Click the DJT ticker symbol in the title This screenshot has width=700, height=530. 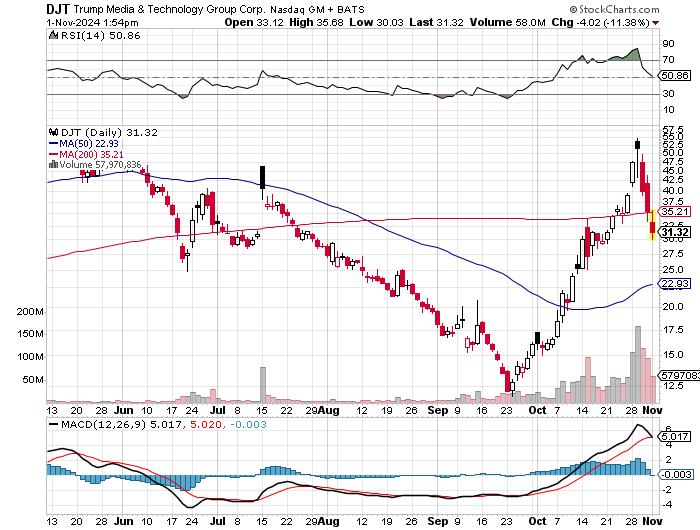point(58,9)
